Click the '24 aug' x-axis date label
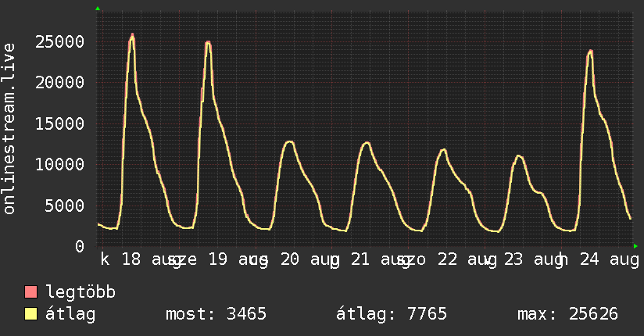Viewport: 644px width, 336px height. click(x=610, y=259)
